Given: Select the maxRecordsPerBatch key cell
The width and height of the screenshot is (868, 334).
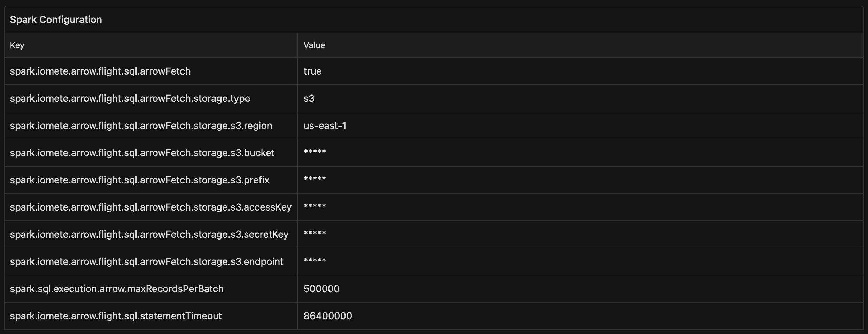Looking at the screenshot, I should (117, 289).
